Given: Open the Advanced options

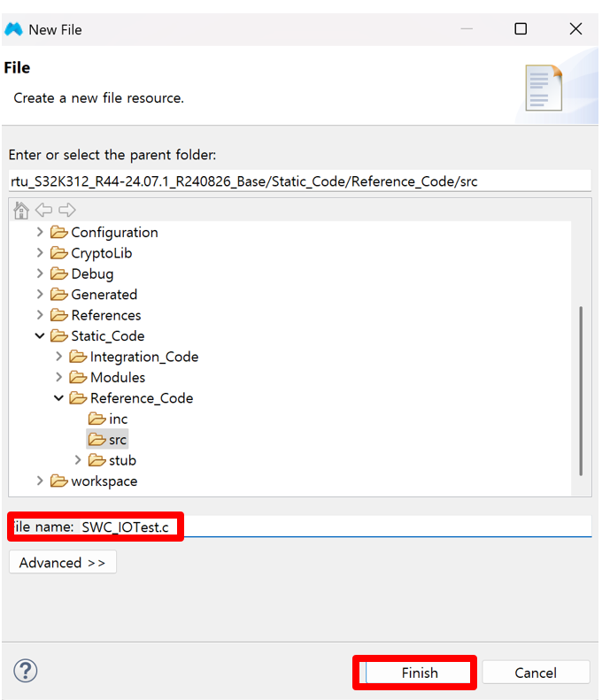Looking at the screenshot, I should tap(63, 563).
